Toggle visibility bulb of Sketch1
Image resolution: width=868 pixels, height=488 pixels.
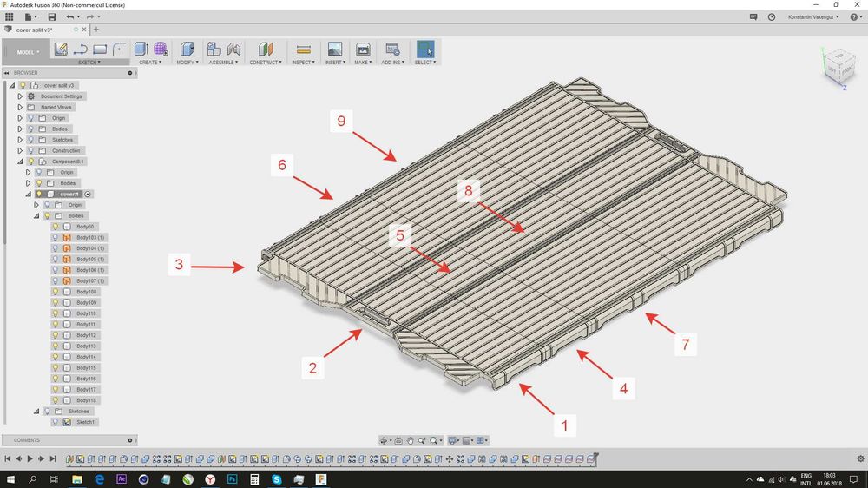pos(56,422)
